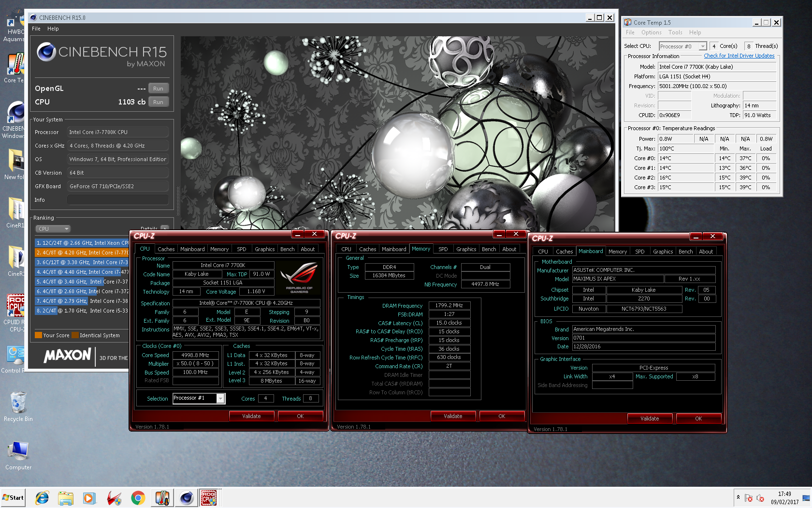Image resolution: width=812 pixels, height=508 pixels.
Task: Click OK in Mainboard CPU-Z window
Action: click(x=698, y=418)
